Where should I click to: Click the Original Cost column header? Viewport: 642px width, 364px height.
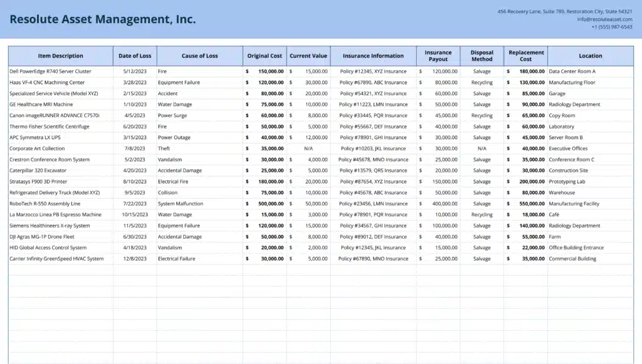264,56
